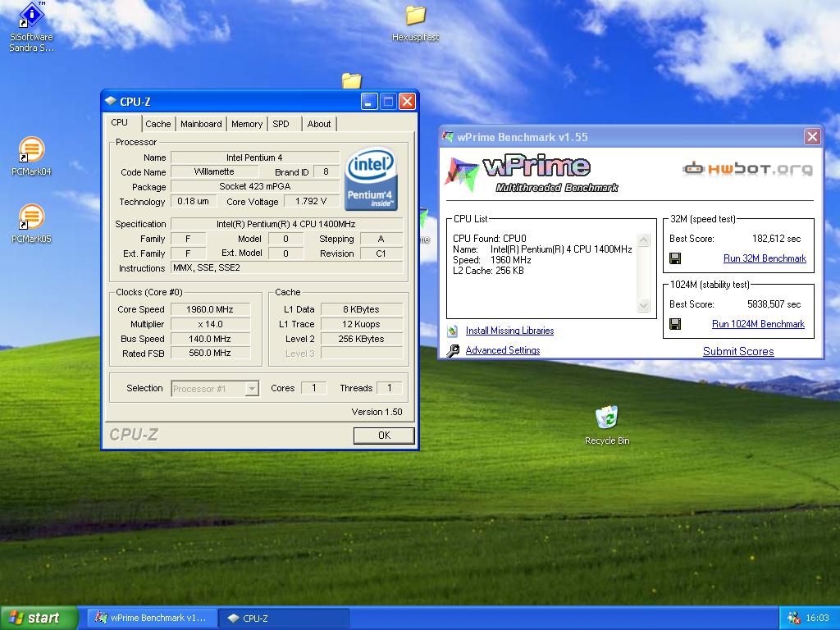Switch to the Cache tab in CPU-Z

tap(158, 124)
